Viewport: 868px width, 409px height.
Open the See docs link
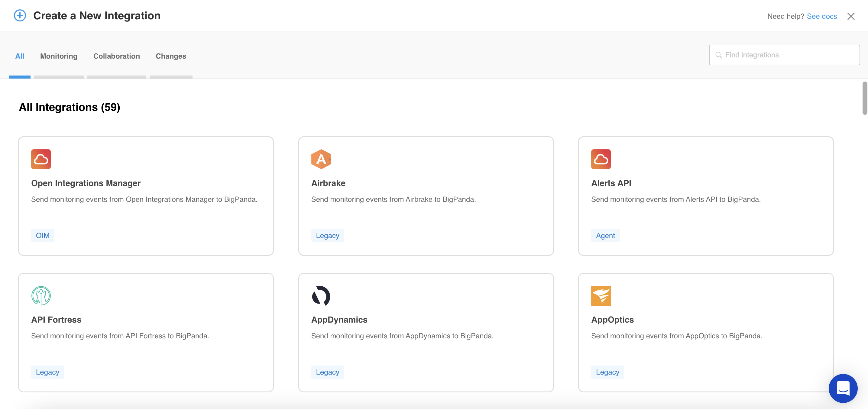821,16
